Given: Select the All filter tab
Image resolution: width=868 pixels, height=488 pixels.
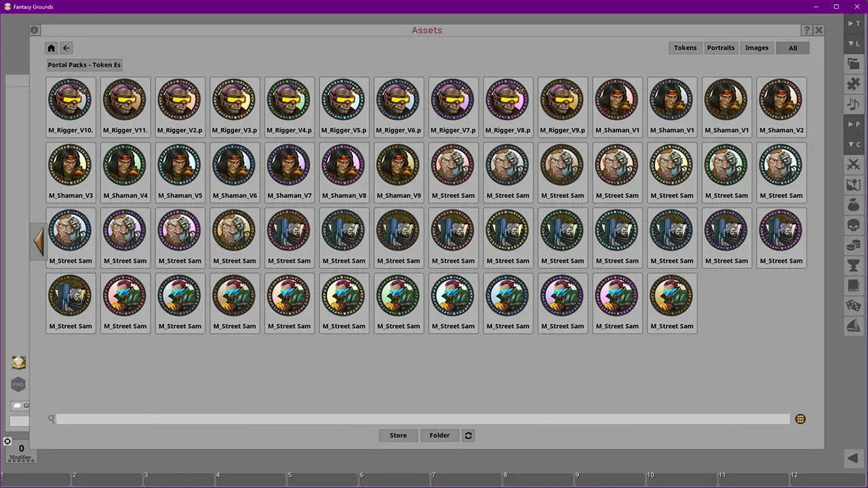Looking at the screenshot, I should coord(793,47).
